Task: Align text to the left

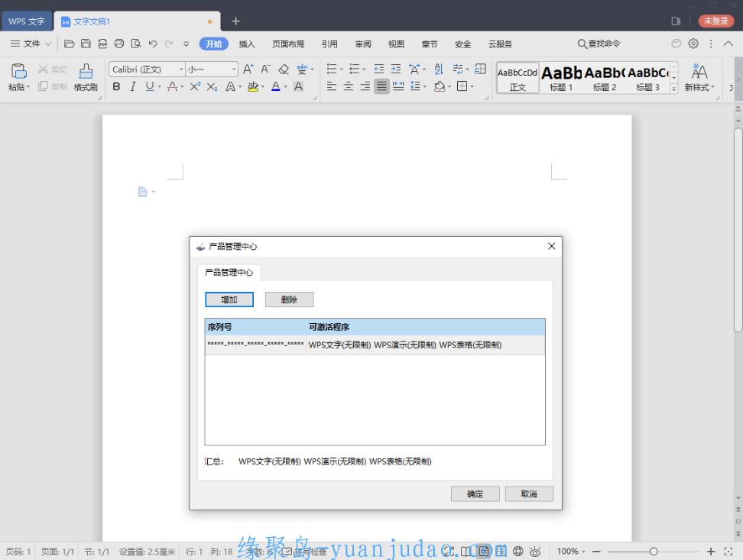Action: (332, 86)
